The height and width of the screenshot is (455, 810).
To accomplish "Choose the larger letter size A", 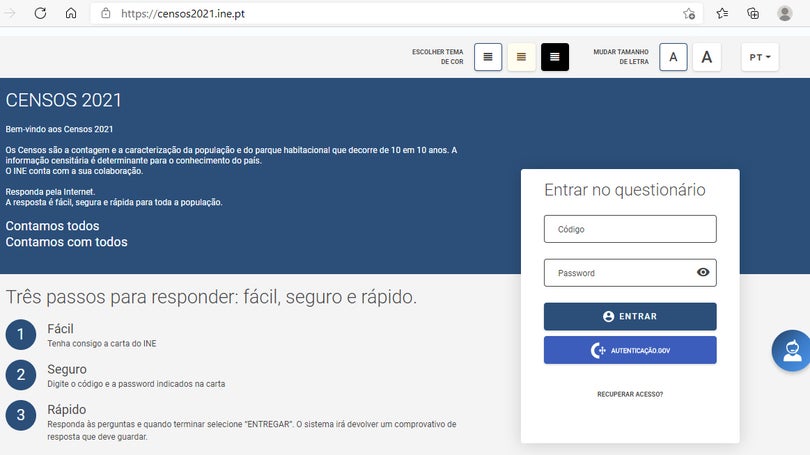I will tap(707, 57).
